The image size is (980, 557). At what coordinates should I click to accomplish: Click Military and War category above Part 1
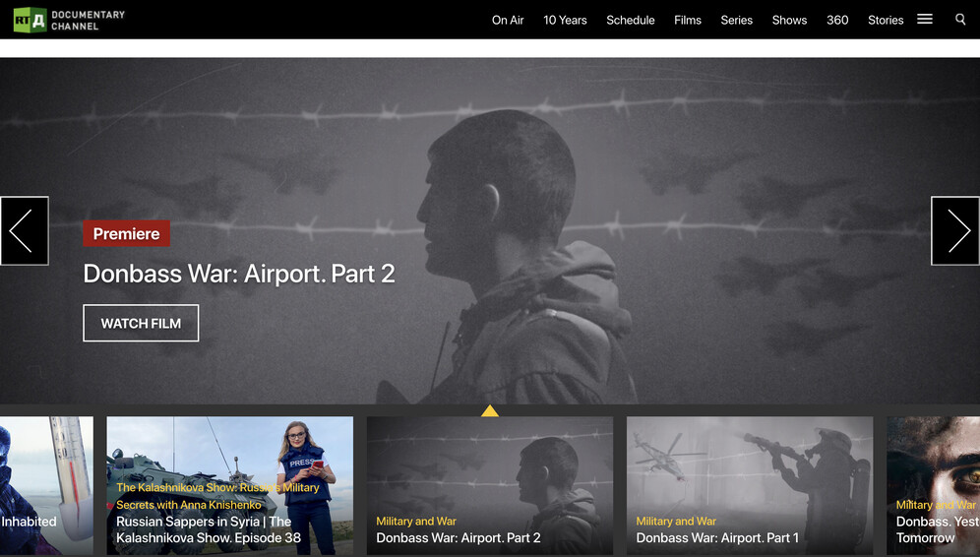pyautogui.click(x=676, y=522)
